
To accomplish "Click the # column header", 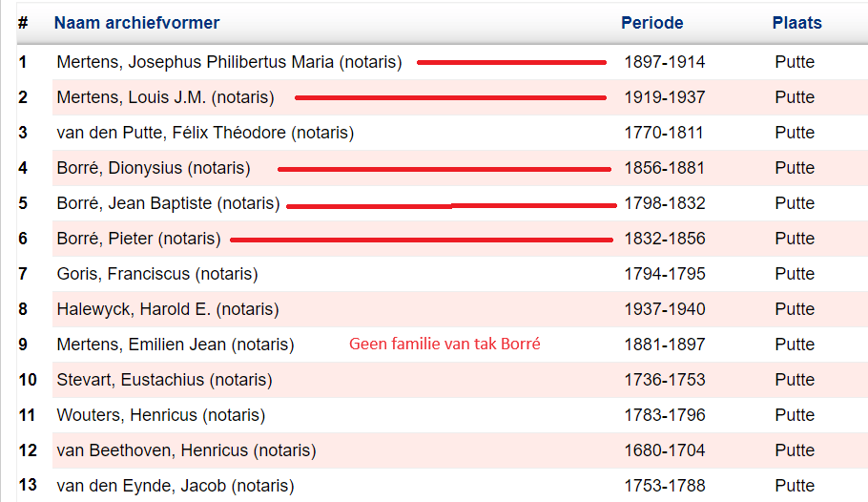I will pyautogui.click(x=23, y=23).
